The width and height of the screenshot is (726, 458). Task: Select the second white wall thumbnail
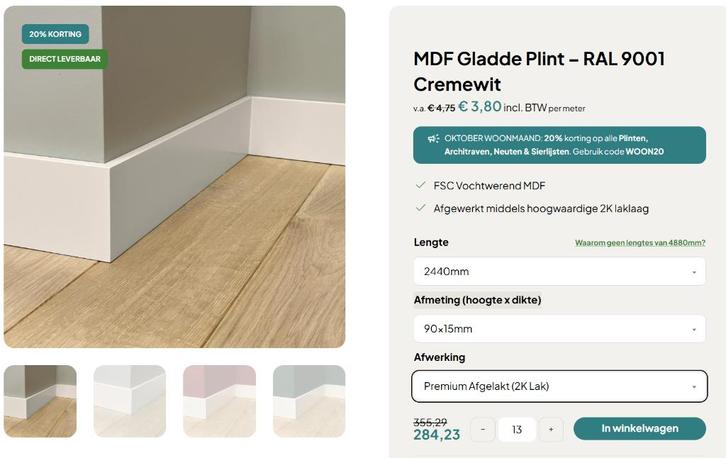click(x=129, y=401)
